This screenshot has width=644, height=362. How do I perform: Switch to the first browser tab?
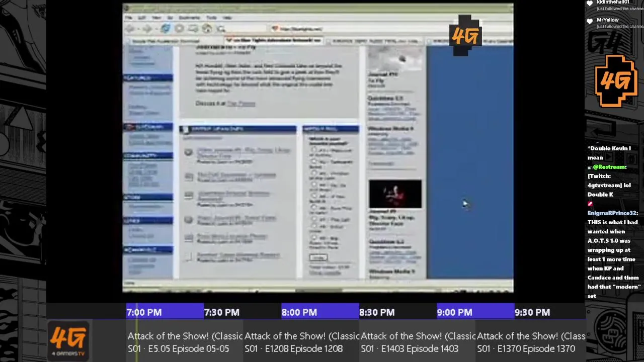click(174, 41)
